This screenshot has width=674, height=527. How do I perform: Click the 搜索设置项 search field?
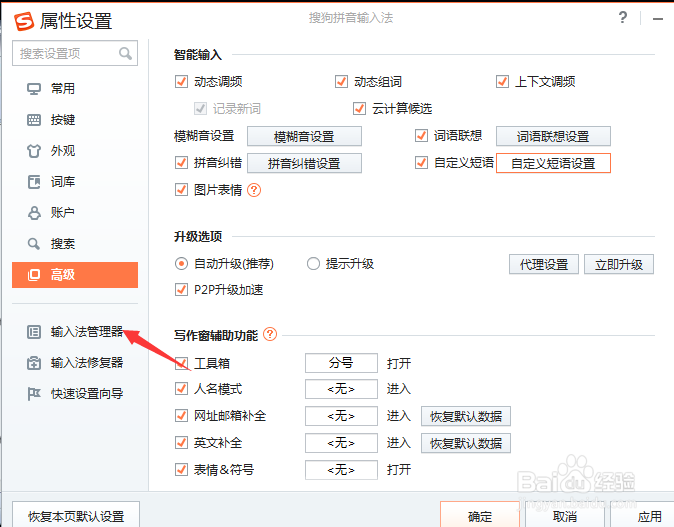tap(75, 53)
